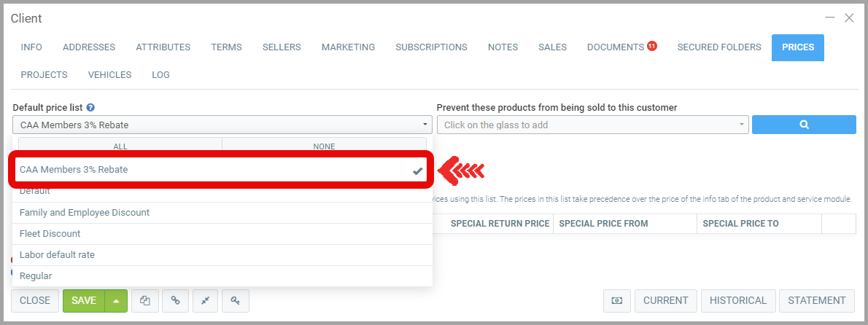Image resolution: width=868 pixels, height=325 pixels.
Task: Click the chain link icon button
Action: [175, 300]
